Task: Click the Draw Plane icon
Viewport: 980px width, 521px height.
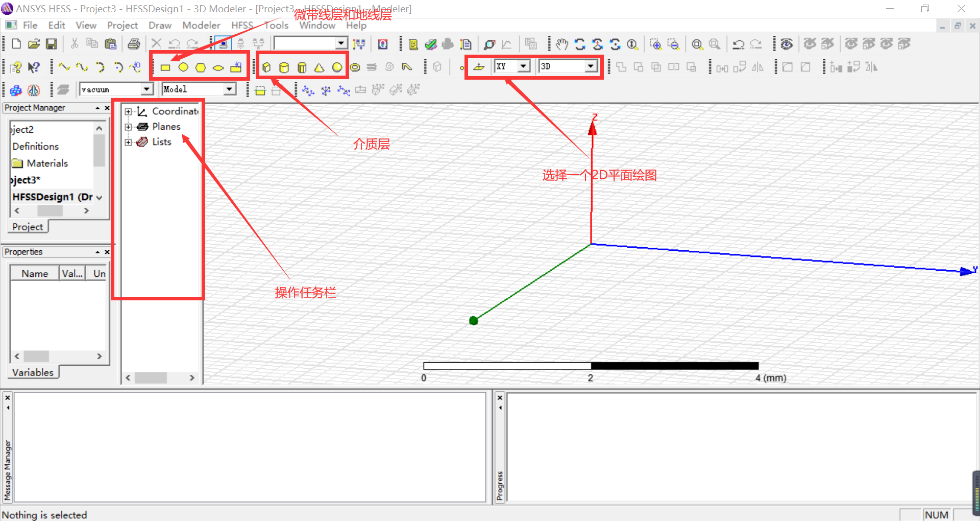Action: point(479,67)
